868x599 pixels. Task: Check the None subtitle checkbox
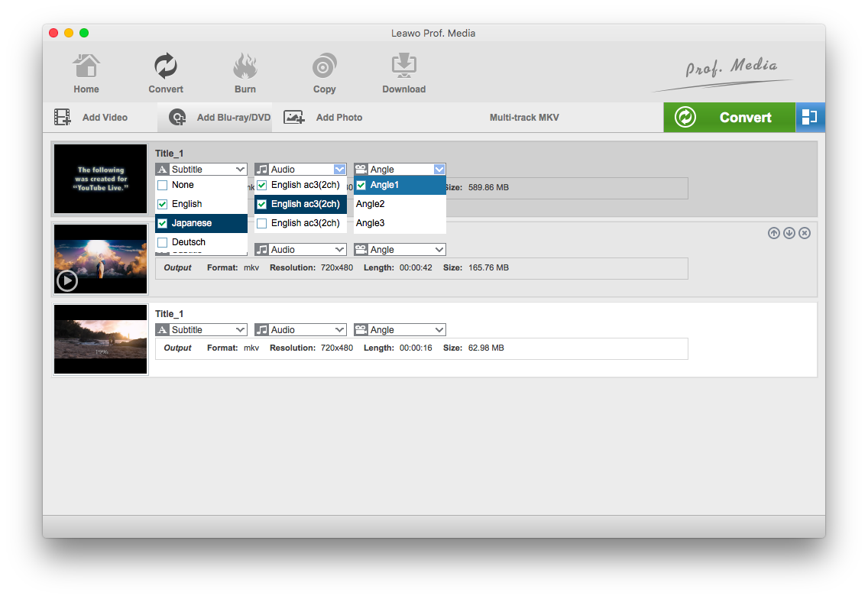point(162,186)
